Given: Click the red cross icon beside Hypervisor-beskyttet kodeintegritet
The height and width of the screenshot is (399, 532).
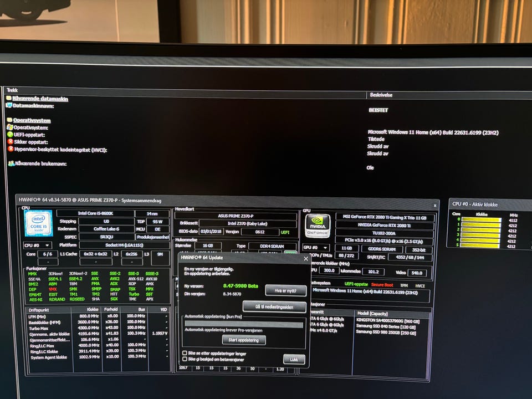Looking at the screenshot, I should [x=11, y=149].
